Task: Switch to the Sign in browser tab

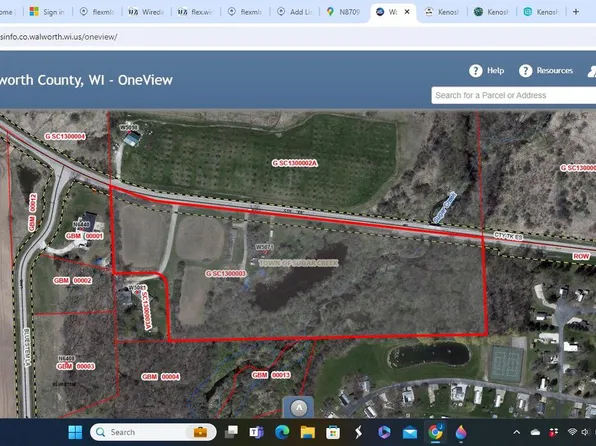Action: point(48,12)
